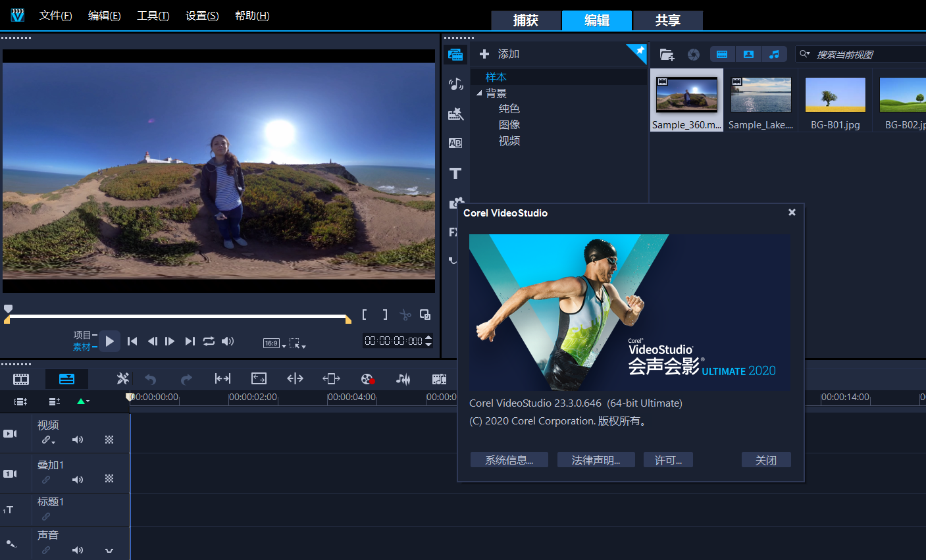Open the Media library panel icon
Image resolution: width=926 pixels, height=560 pixels.
(x=455, y=55)
